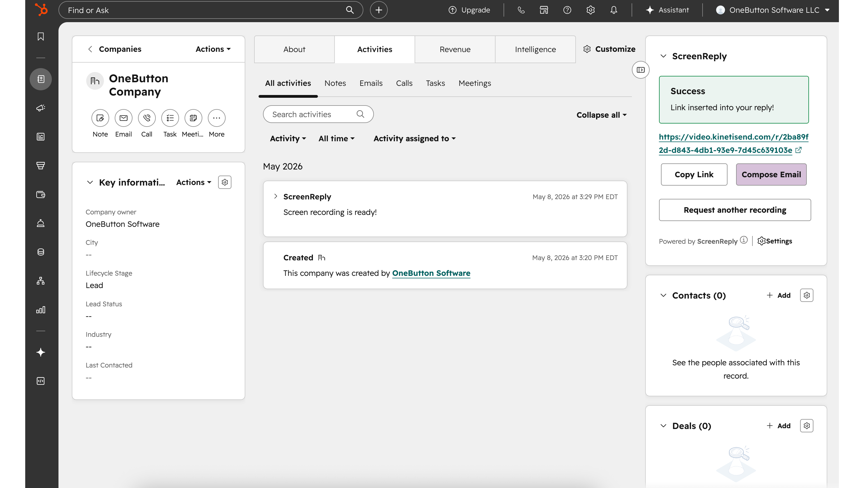Viewport: 868px width, 488px height.
Task: Toggle the right sidebar collapse button
Action: tap(640, 70)
